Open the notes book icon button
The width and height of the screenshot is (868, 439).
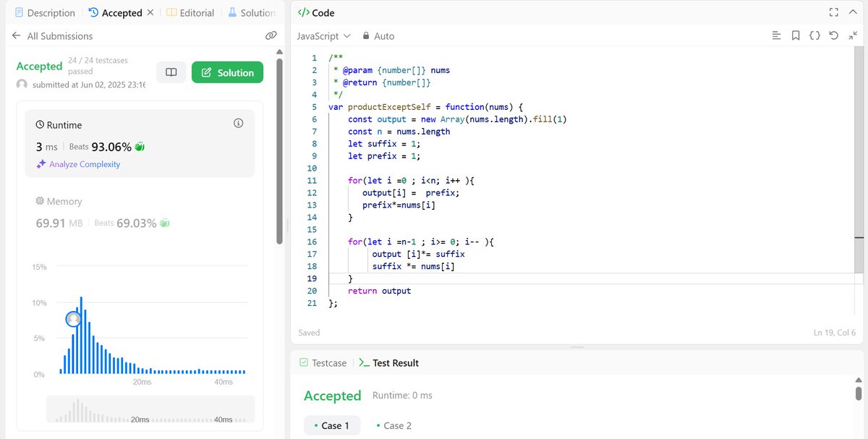[171, 72]
